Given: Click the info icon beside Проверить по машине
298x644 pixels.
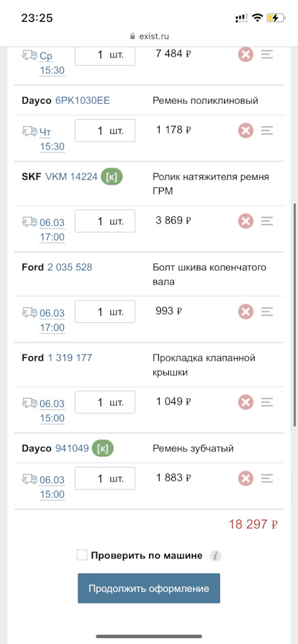Looking at the screenshot, I should coord(215,556).
